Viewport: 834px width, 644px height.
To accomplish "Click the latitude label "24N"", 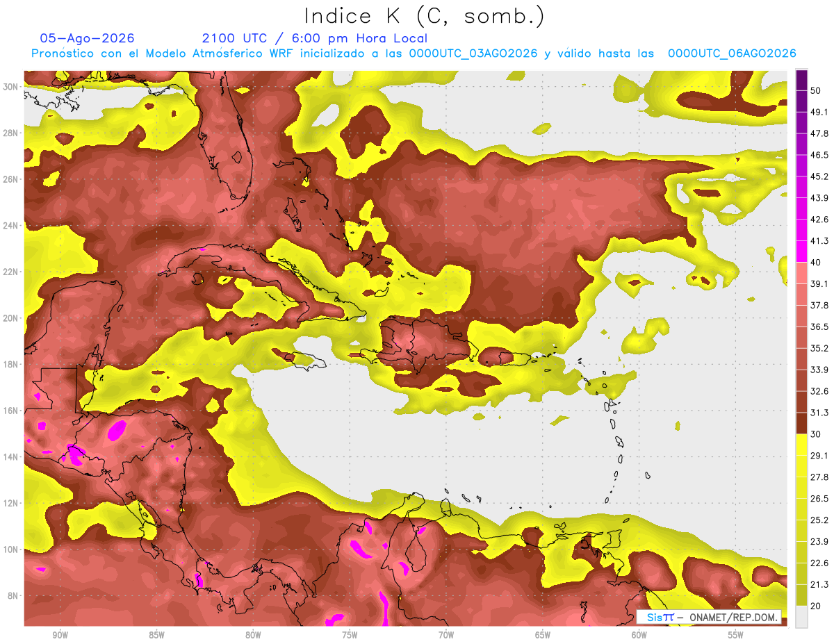I will [11, 225].
